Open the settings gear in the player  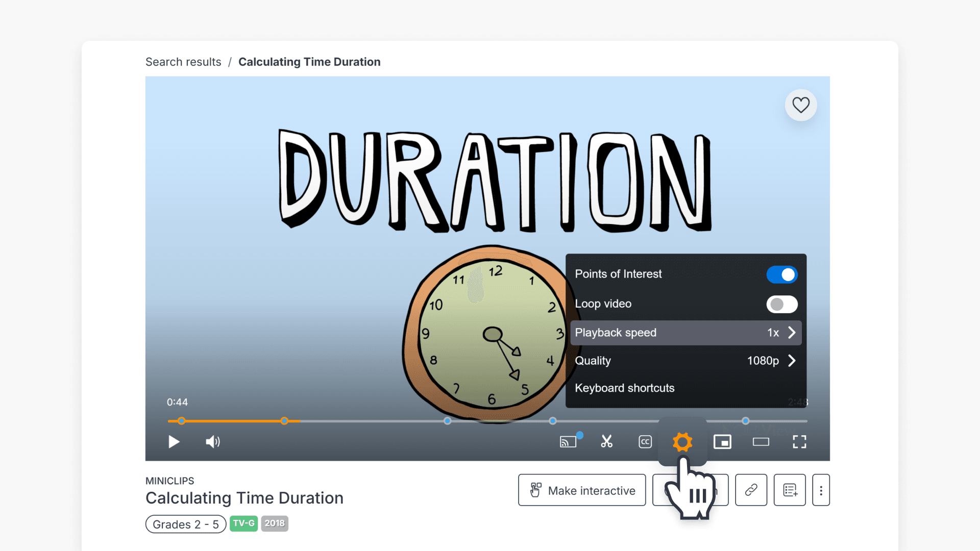(682, 442)
